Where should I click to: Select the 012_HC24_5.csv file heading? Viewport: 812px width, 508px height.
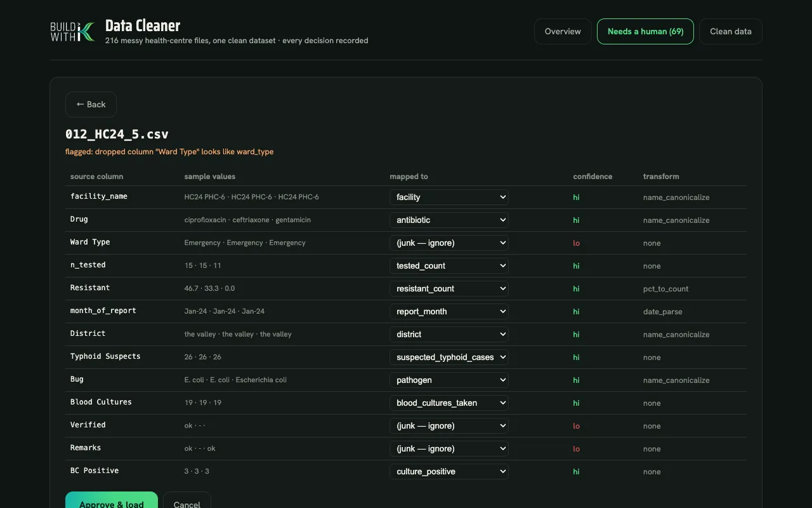117,134
